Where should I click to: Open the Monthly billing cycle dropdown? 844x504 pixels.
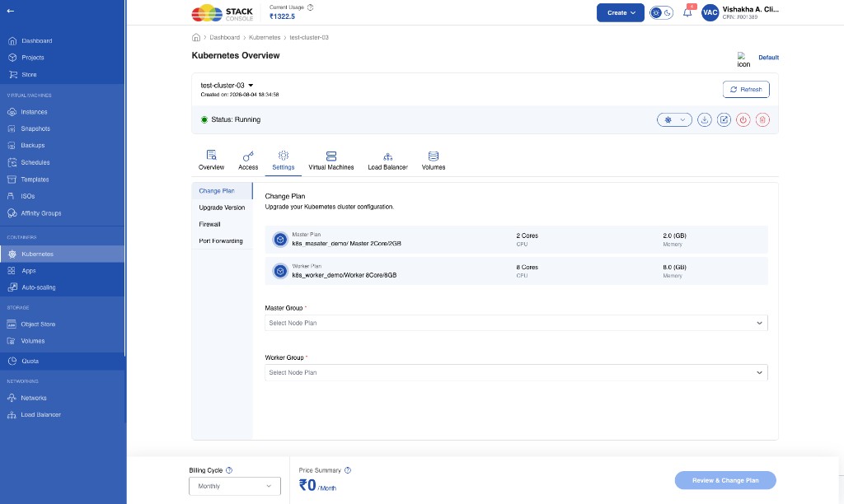click(235, 486)
